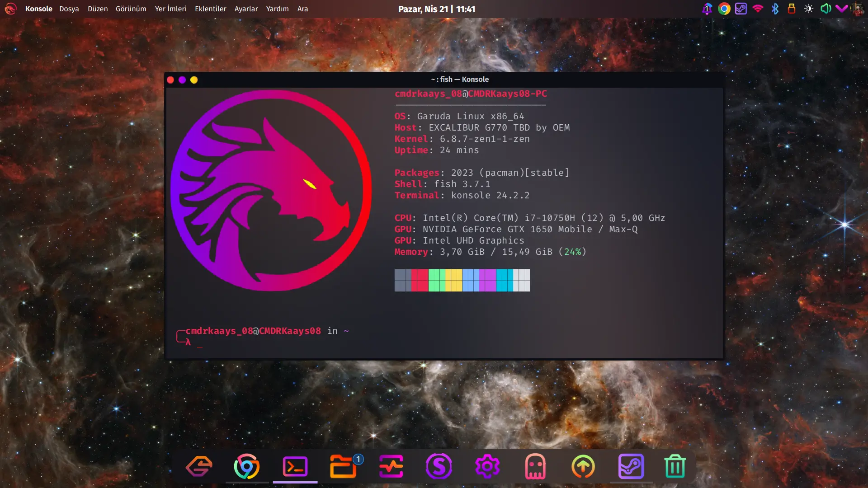Click the Host: EXCALIBUR G770 line
This screenshot has width=868, height=488.
pyautogui.click(x=482, y=128)
